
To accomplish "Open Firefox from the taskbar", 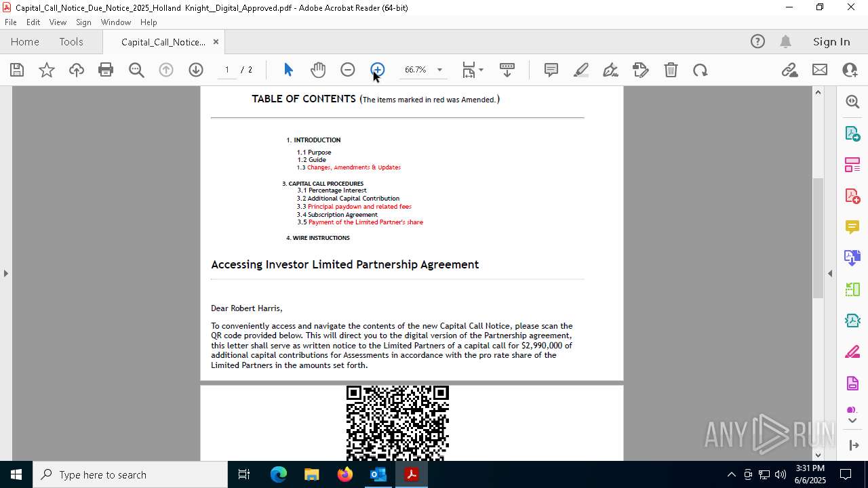I will point(345,474).
